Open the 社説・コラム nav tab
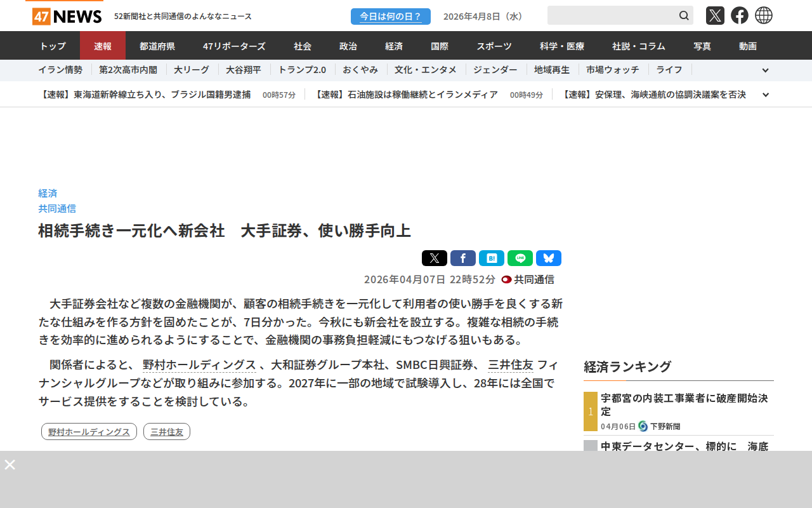Image resolution: width=812 pixels, height=508 pixels. pos(639,46)
